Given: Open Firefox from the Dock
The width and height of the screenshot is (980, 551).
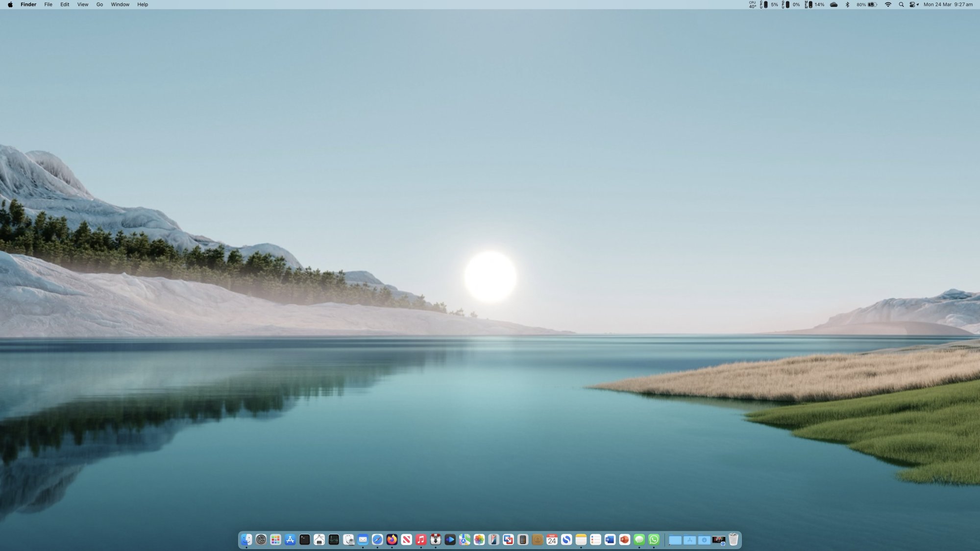Looking at the screenshot, I should [x=392, y=539].
